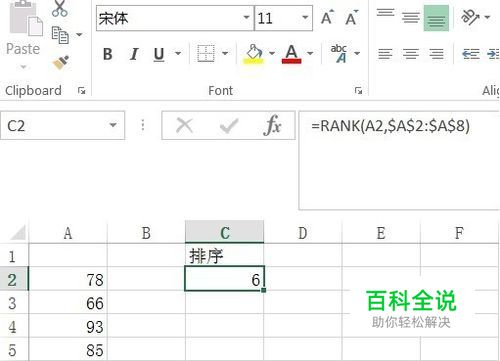Apply the Fill Color paint bucket
500x361 pixels.
pyautogui.click(x=254, y=54)
